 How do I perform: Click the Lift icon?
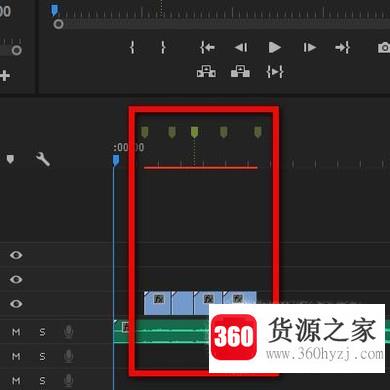pyautogui.click(x=206, y=72)
